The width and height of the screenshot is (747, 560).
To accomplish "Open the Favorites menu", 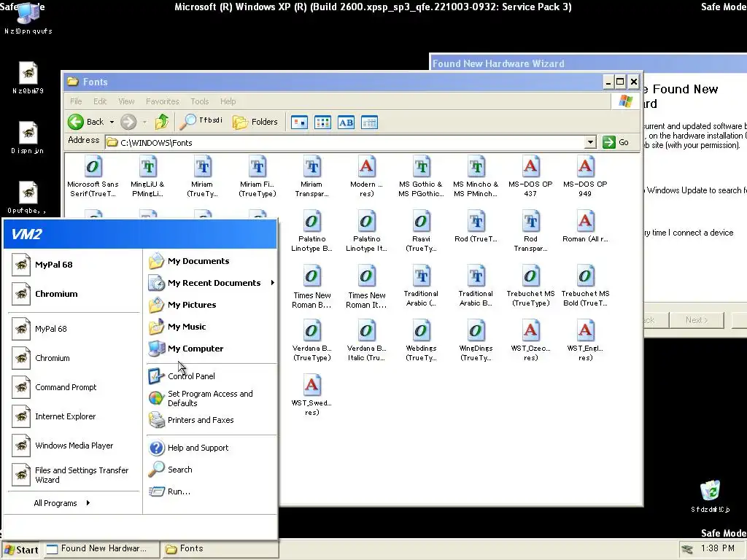I will [x=163, y=101].
